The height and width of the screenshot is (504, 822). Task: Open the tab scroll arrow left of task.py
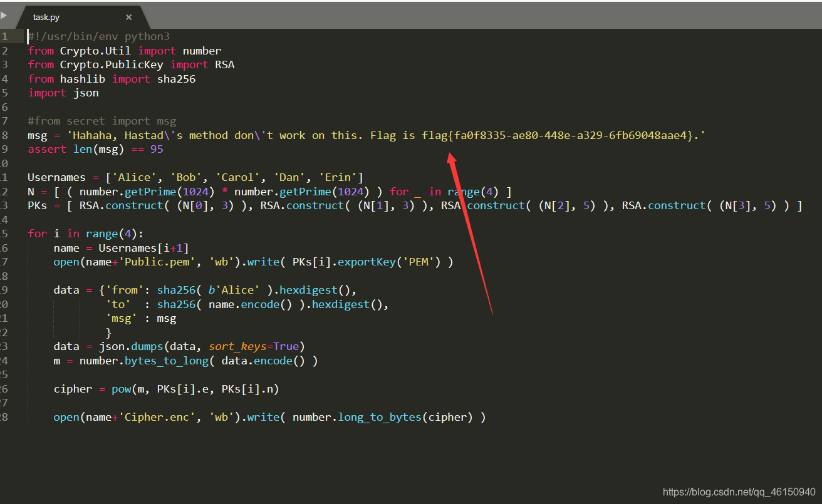point(4,15)
